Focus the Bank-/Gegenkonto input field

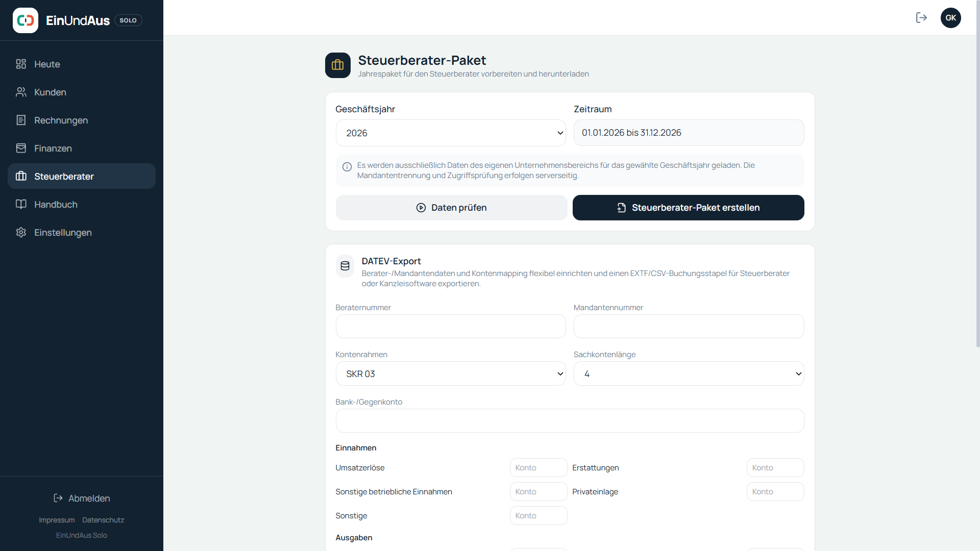coord(570,420)
